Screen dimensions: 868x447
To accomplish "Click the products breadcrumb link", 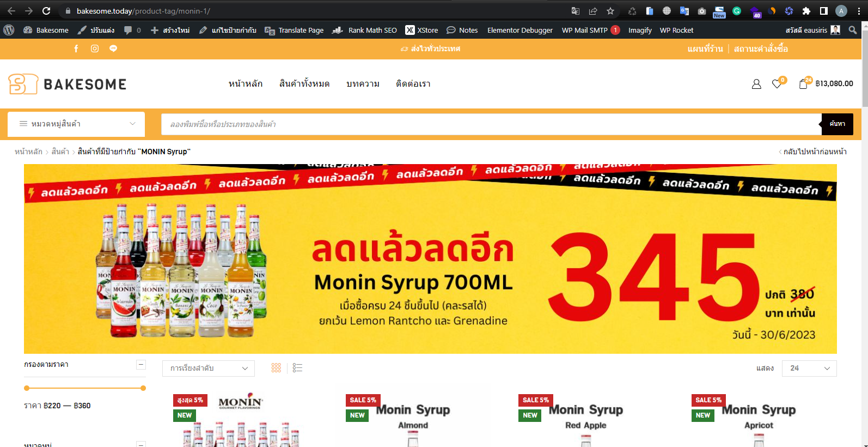I will coord(60,152).
